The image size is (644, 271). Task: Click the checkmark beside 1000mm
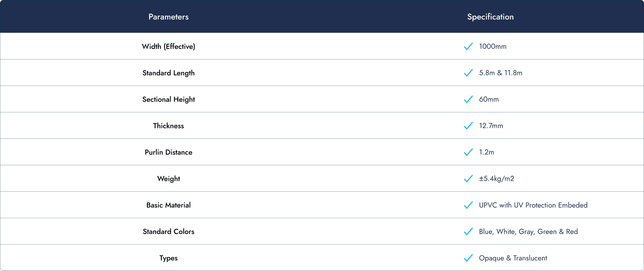pyautogui.click(x=468, y=46)
